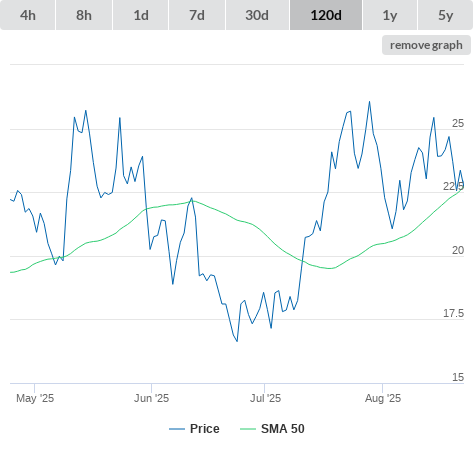Click the 15 y-axis label
The height and width of the screenshot is (455, 474).
(x=458, y=377)
